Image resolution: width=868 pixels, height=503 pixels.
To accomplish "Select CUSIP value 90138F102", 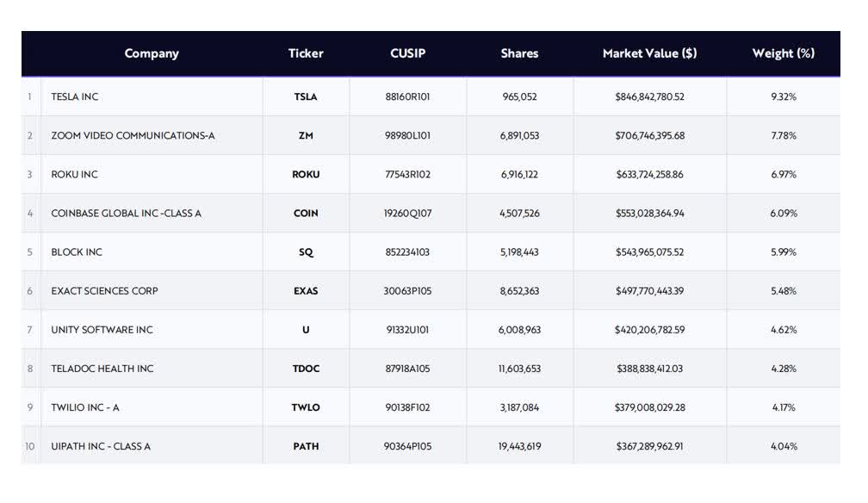I will (x=407, y=407).
